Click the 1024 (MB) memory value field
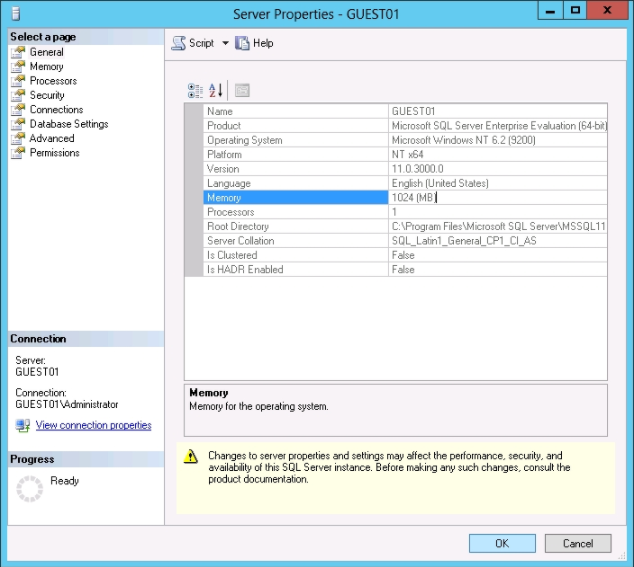The image size is (634, 567). pyautogui.click(x=498, y=197)
